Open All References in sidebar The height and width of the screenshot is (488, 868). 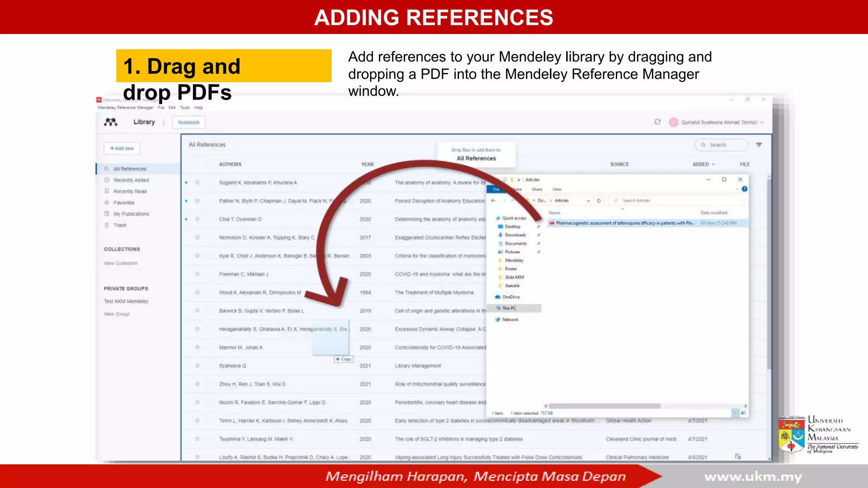point(138,169)
